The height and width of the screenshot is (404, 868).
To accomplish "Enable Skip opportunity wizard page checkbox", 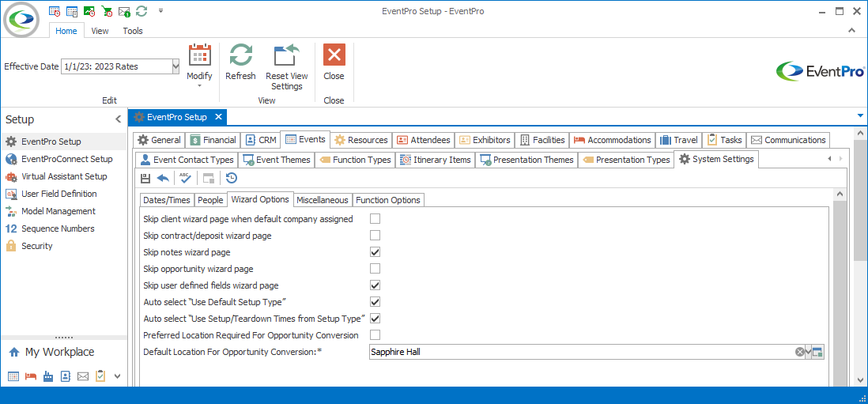I will [375, 269].
